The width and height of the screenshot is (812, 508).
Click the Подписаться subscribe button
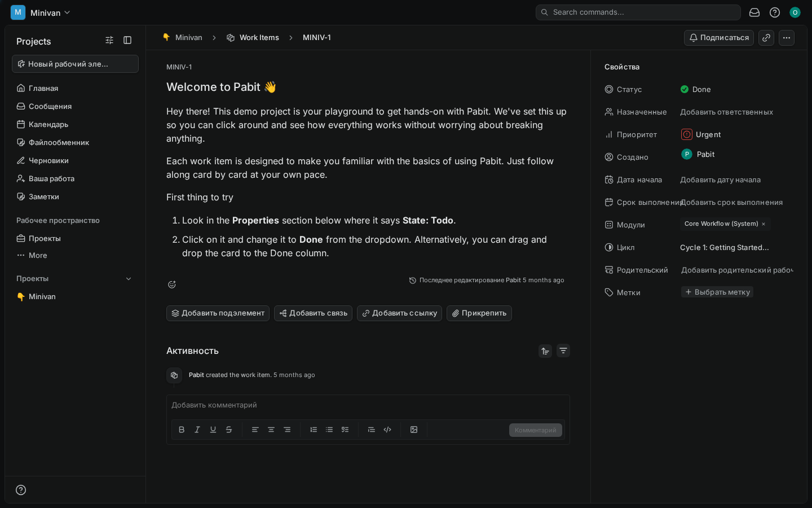719,38
